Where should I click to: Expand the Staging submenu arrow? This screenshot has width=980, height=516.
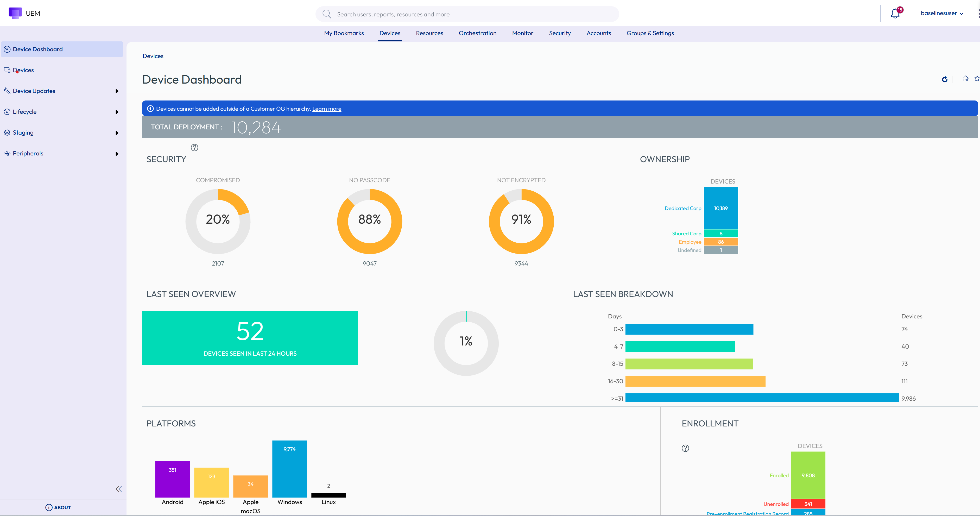117,133
